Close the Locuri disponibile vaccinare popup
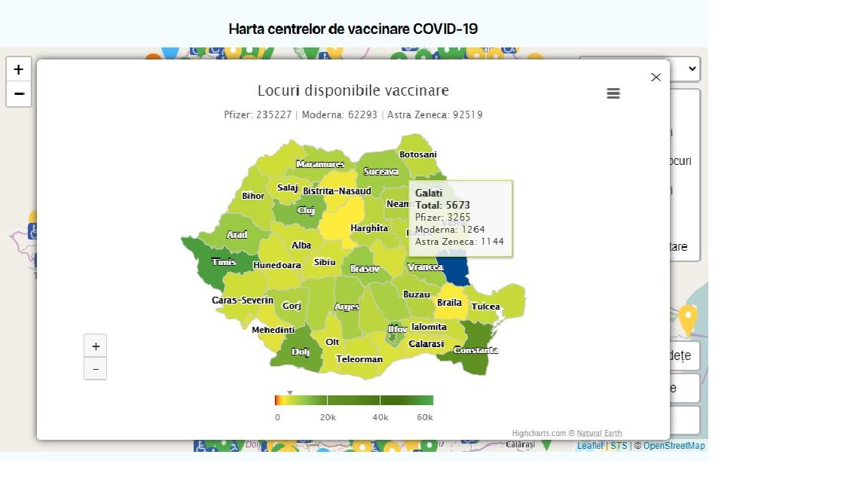 pos(656,77)
